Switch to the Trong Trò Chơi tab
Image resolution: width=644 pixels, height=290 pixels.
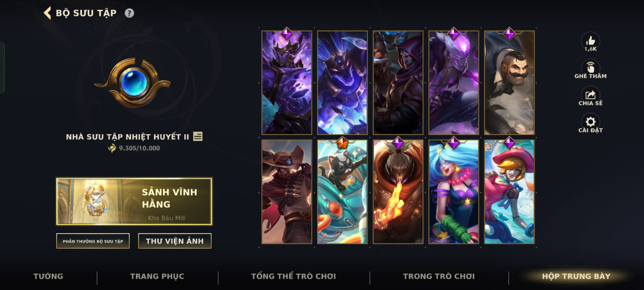(439, 276)
